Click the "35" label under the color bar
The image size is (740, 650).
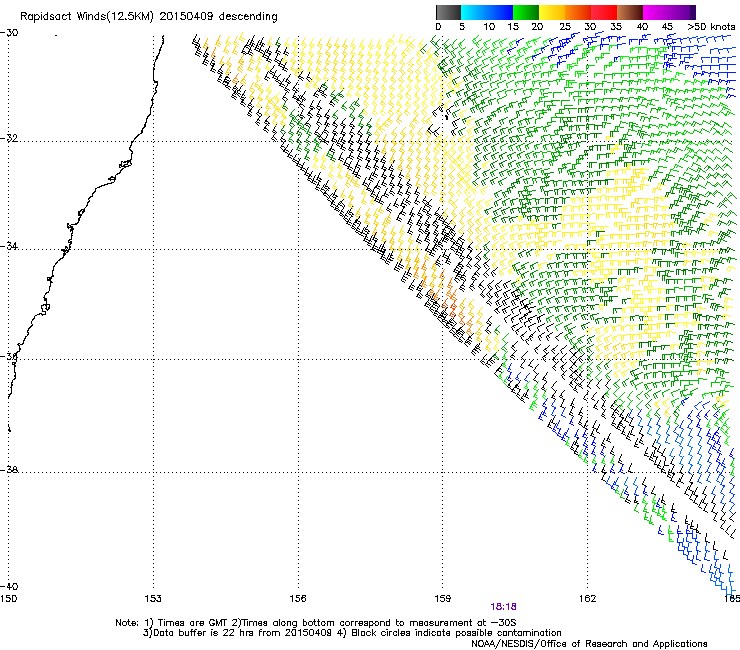pos(616,27)
